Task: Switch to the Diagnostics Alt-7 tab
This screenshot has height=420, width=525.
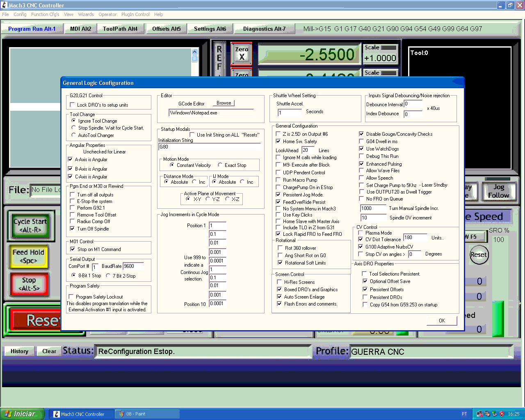Action: click(264, 29)
